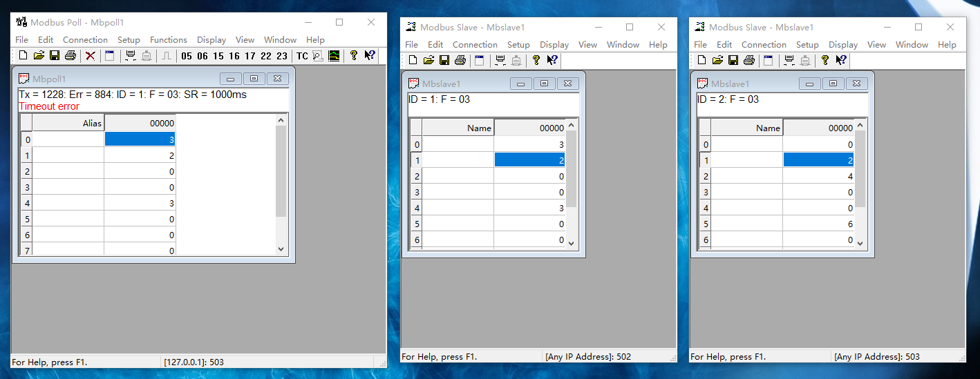The height and width of the screenshot is (379, 980).
Task: Click yellow question mark About icon in Modbus Poll
Action: pyautogui.click(x=353, y=56)
